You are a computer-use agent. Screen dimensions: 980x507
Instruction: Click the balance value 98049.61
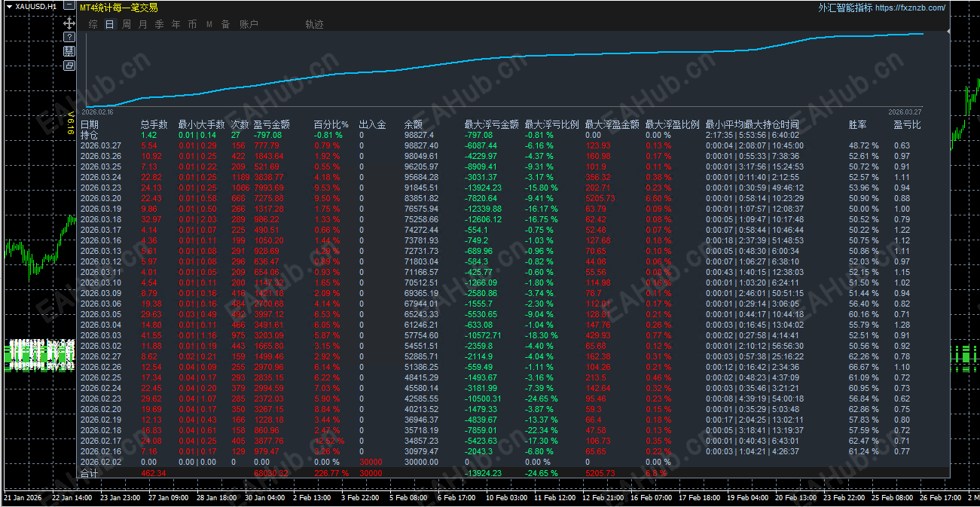click(x=421, y=156)
